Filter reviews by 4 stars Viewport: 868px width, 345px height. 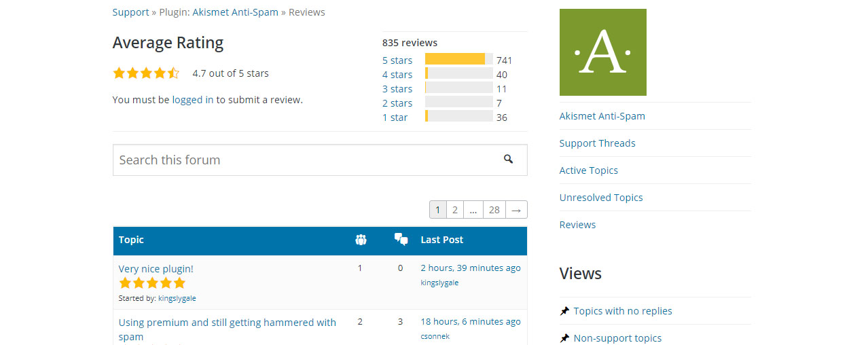[397, 75]
